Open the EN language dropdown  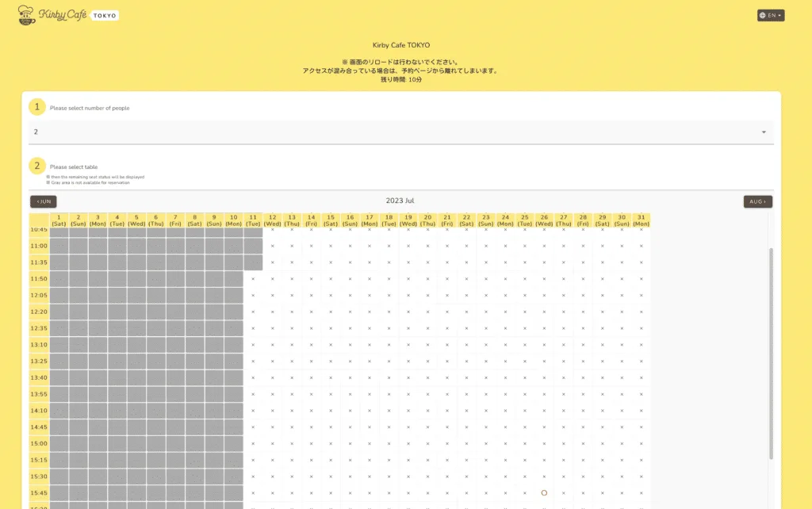click(x=771, y=16)
